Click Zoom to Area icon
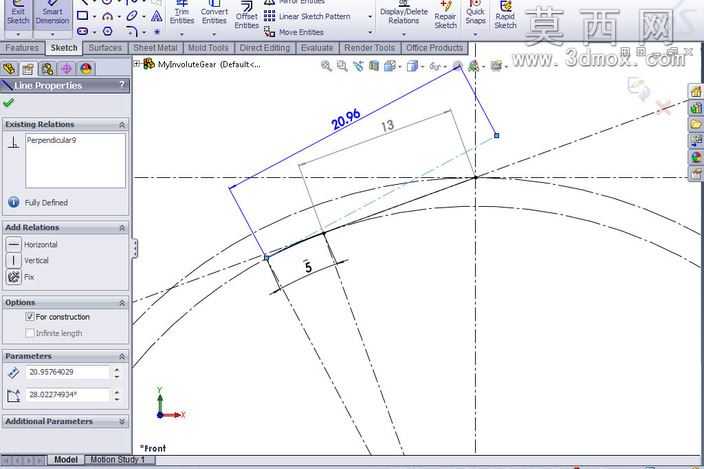This screenshot has height=469, width=704. (342, 66)
